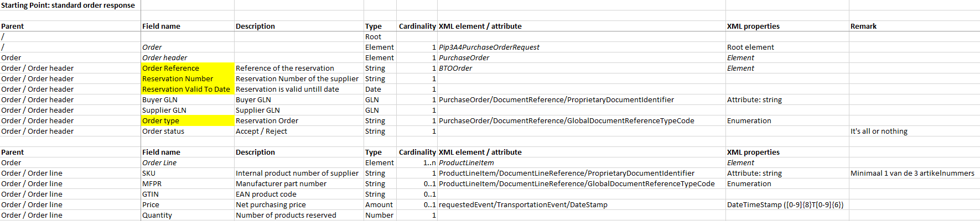Select the 'Starting Point: standard order response' title cell
Viewport: 980px width, 221px height.
[68, 6]
